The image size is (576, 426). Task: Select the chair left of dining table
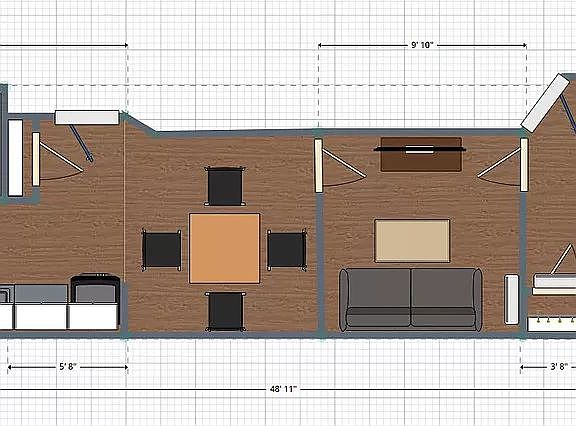162,250
